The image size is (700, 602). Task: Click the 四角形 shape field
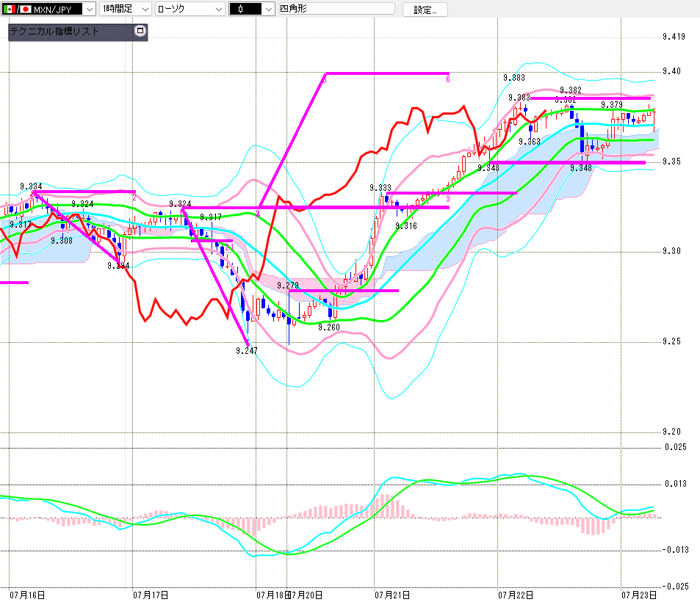point(336,9)
